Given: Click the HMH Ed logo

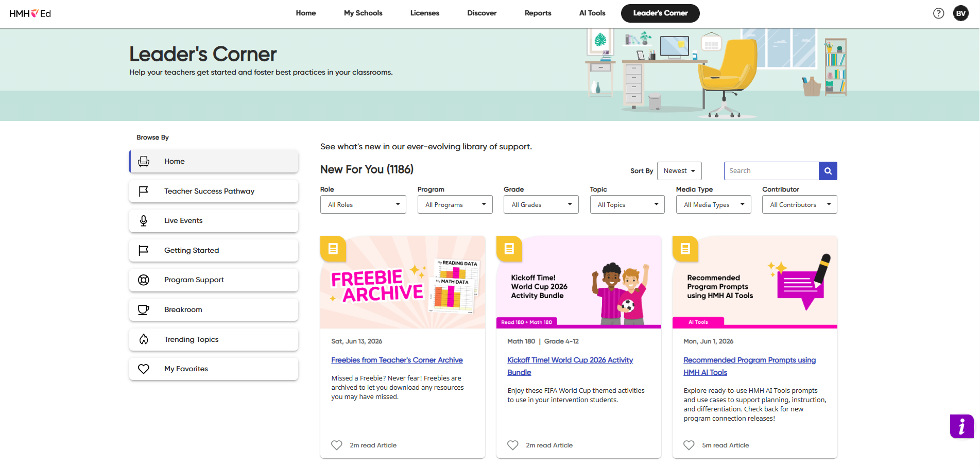Looking at the screenshot, I should tap(30, 13).
